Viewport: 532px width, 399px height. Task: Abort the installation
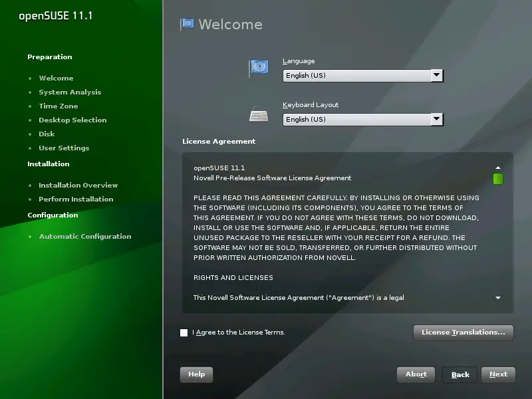[x=416, y=374]
